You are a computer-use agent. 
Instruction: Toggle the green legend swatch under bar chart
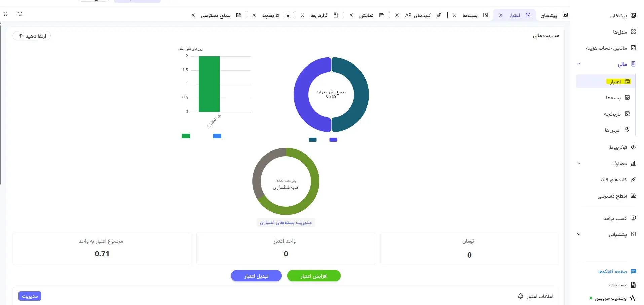point(186,136)
